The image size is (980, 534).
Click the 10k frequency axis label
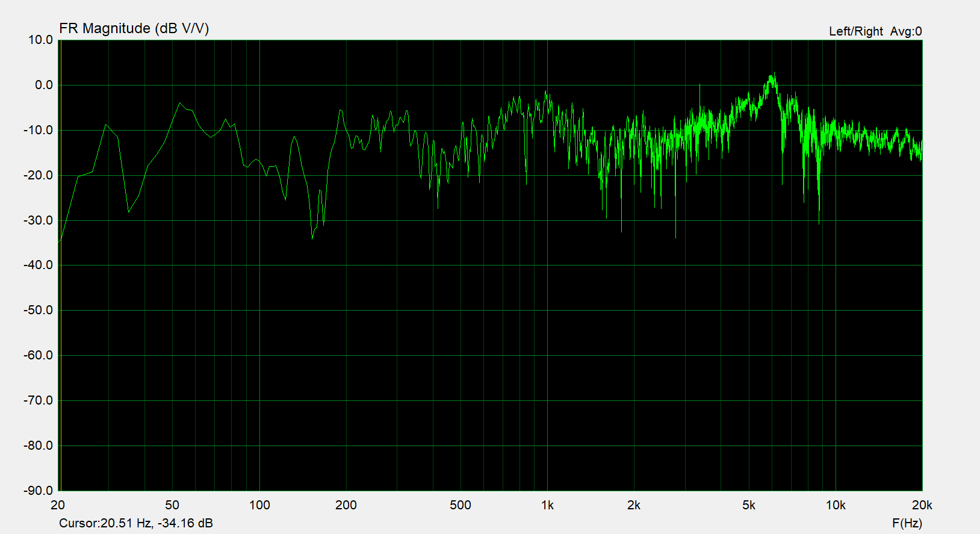pyautogui.click(x=836, y=505)
